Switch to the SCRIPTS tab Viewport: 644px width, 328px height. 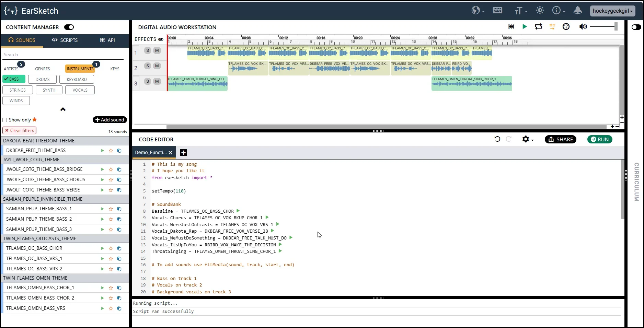65,40
